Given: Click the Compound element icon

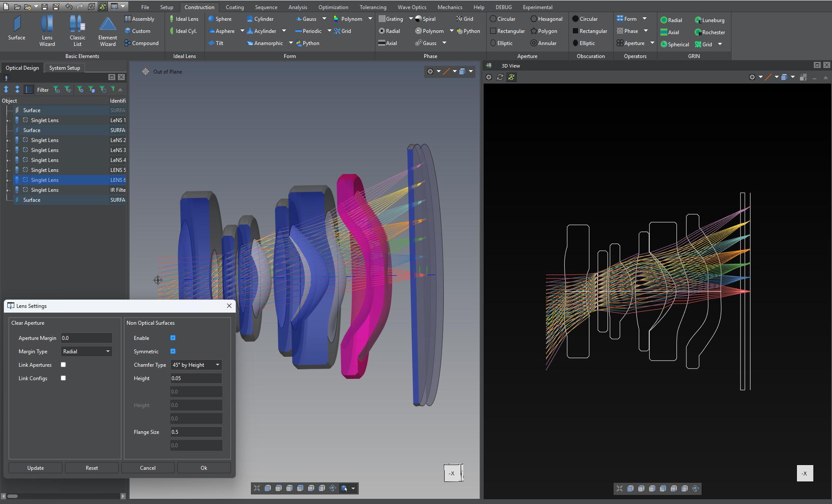Looking at the screenshot, I should click(x=142, y=43).
